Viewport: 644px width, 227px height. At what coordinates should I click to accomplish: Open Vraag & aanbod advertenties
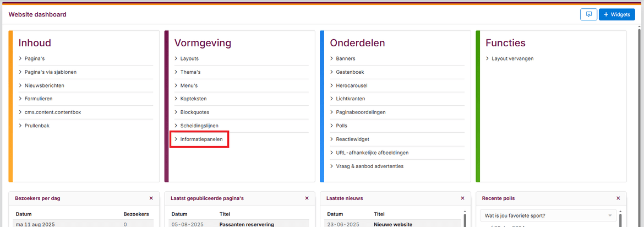[369, 166]
